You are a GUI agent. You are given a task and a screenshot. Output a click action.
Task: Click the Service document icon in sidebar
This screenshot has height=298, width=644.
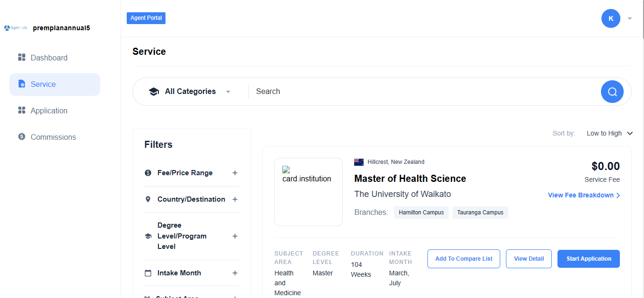[x=22, y=84]
